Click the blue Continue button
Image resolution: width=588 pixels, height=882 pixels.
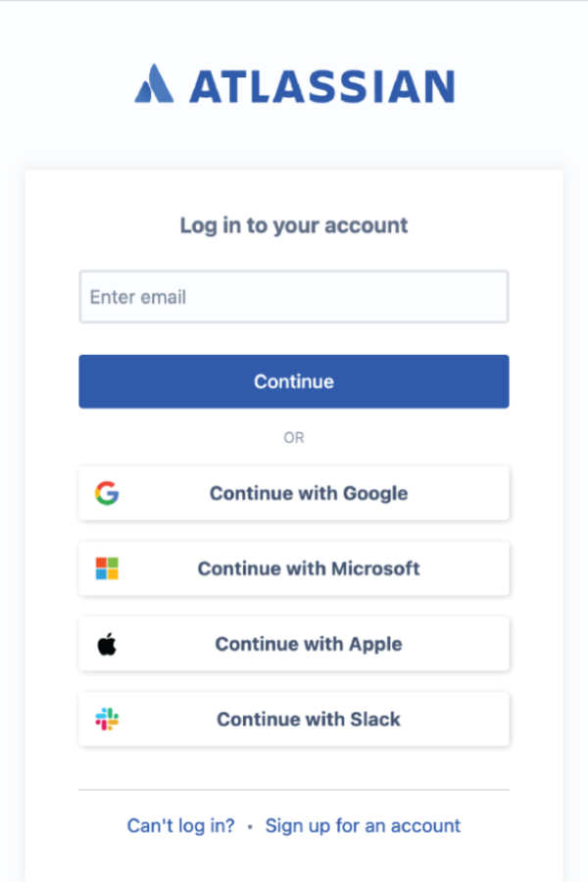(x=294, y=381)
